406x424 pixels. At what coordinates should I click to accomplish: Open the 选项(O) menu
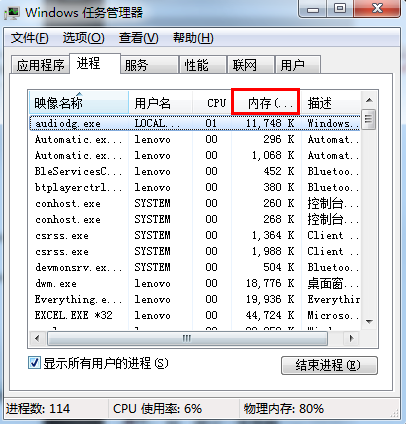84,38
